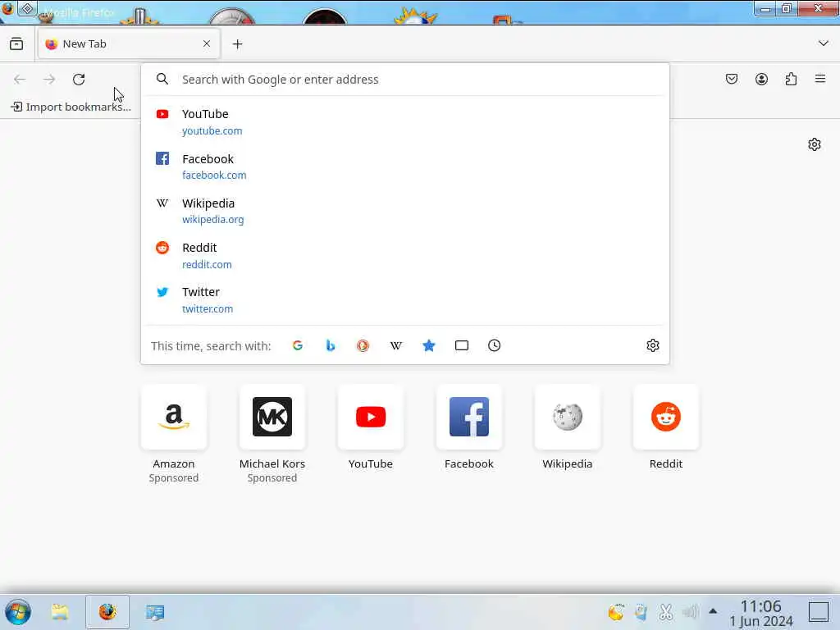Click the back navigation arrow
The height and width of the screenshot is (630, 840).
pos(20,80)
